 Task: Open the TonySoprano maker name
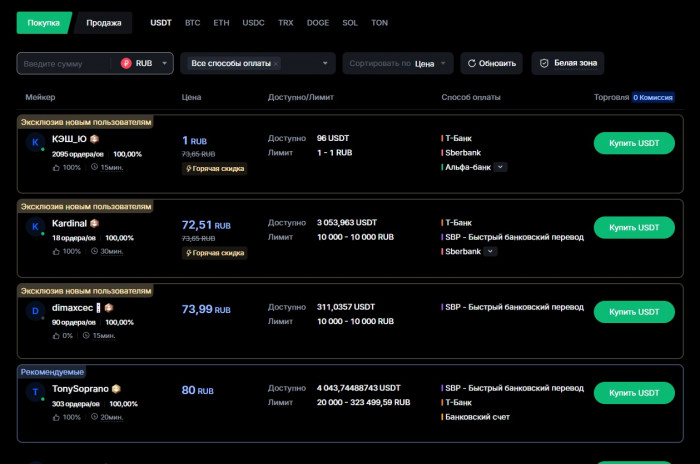tap(80, 389)
